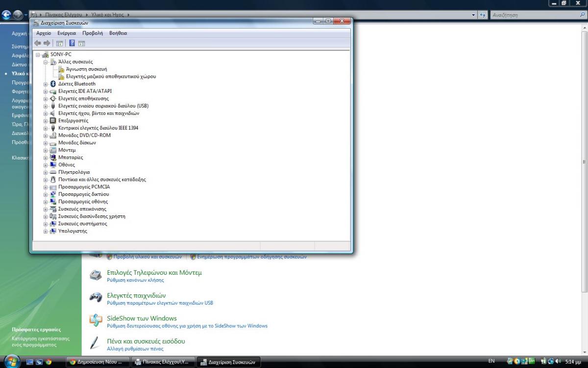Image resolution: width=588 pixels, height=368 pixels.
Task: Open the address bar history dropdown arrow
Action: (x=474, y=15)
